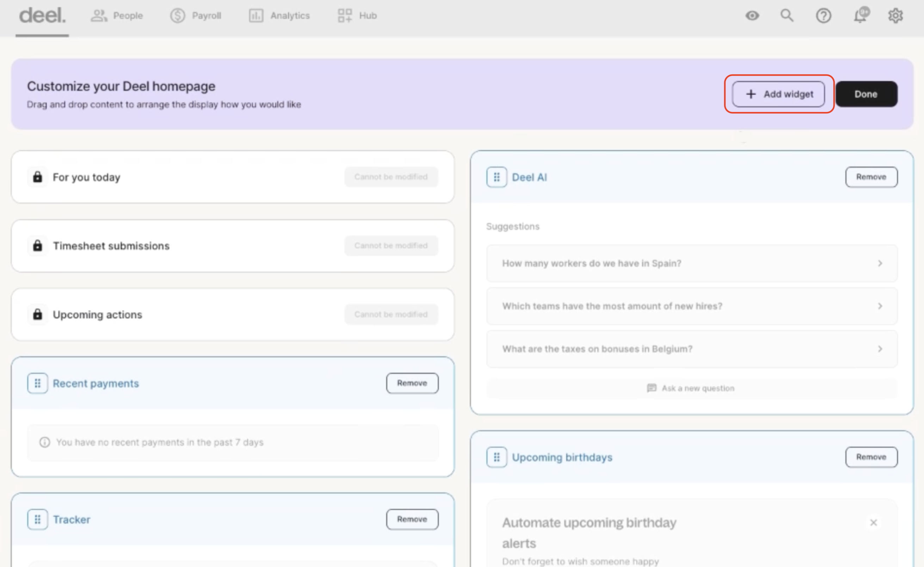924x567 pixels.
Task: Click the 'Upcoming actions' title
Action: pyautogui.click(x=98, y=314)
